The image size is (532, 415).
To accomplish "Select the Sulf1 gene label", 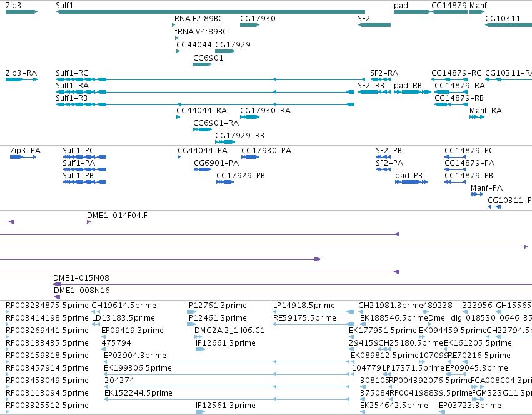I will click(64, 6).
